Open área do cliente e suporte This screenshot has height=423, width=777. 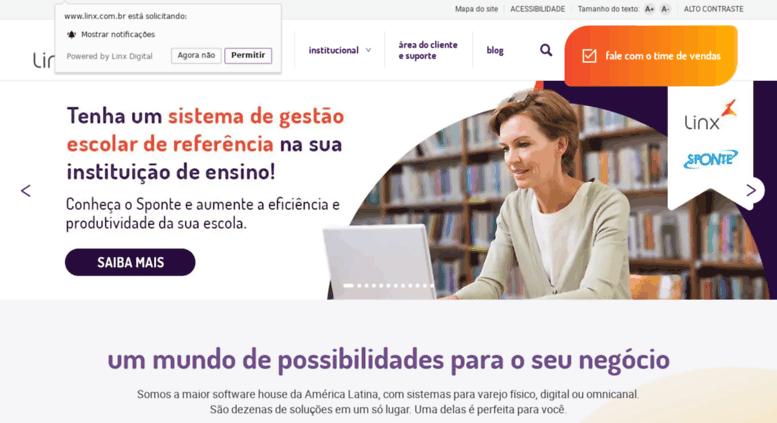pos(428,50)
